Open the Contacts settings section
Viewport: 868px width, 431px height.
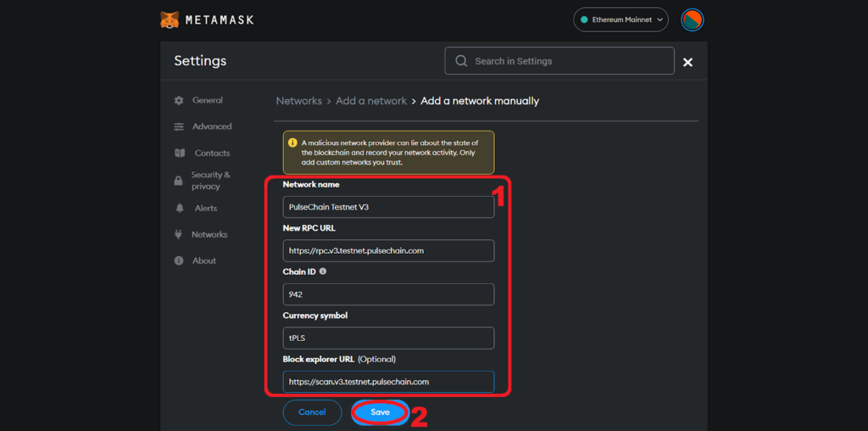212,153
